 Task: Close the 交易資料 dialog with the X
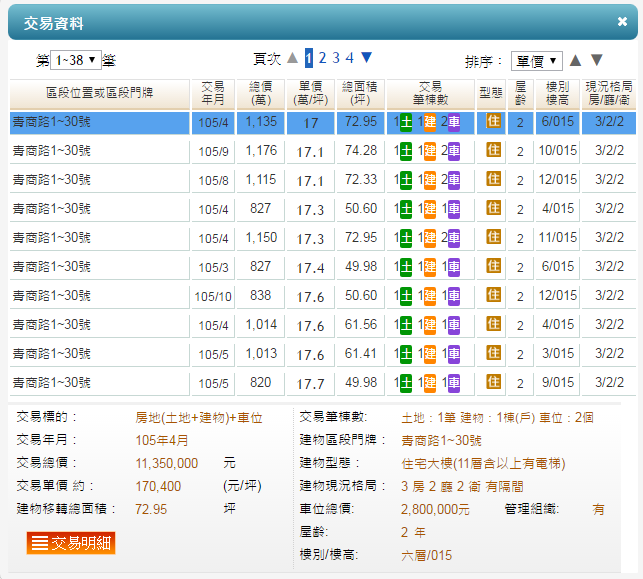(622, 22)
